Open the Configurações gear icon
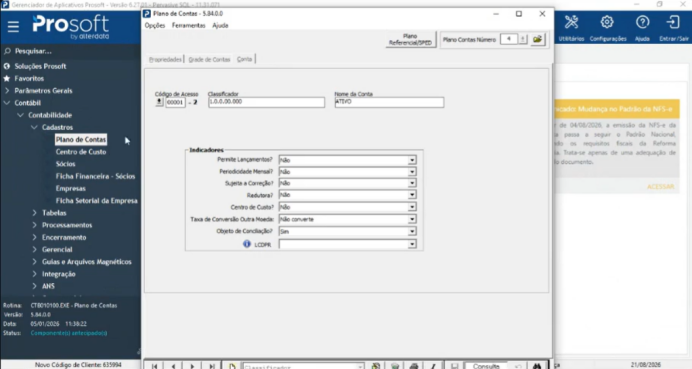 [607, 22]
